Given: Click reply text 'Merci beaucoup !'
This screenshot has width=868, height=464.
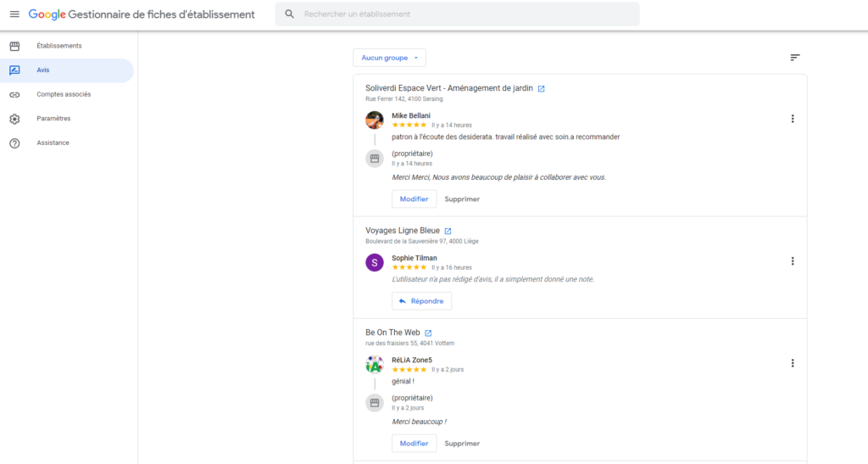Looking at the screenshot, I should pos(419,422).
